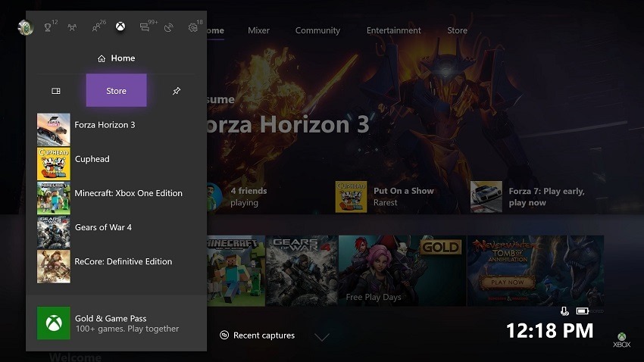Open the System settings gear icon
The height and width of the screenshot is (362, 644).
(x=192, y=27)
